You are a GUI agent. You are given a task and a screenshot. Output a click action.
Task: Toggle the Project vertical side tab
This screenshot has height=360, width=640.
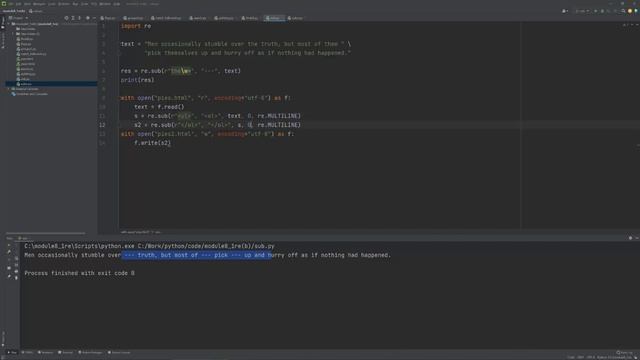point(2,24)
